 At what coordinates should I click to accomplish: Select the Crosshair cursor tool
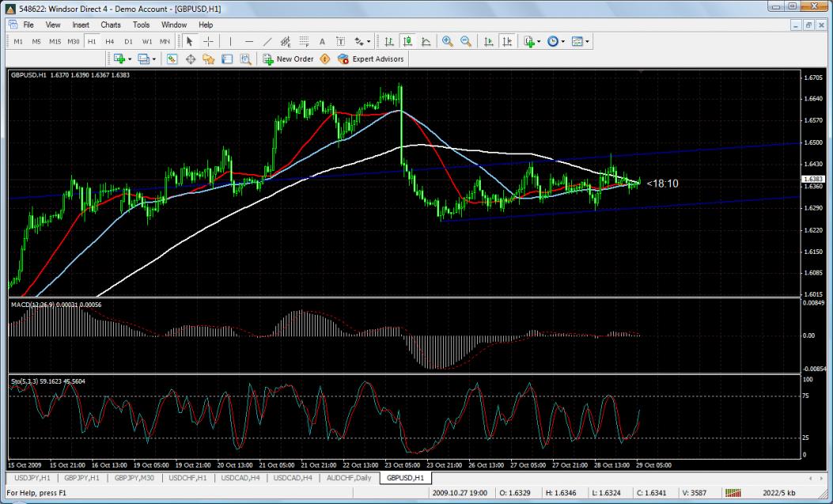[208, 41]
